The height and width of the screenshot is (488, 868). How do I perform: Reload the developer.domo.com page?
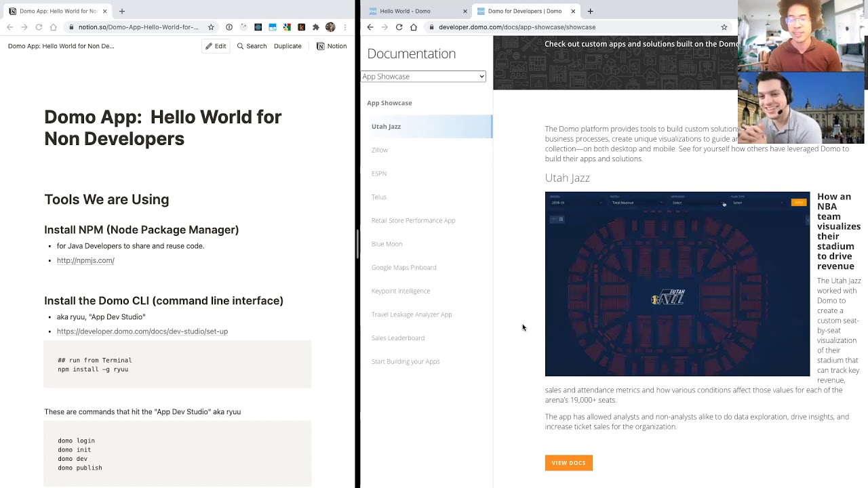pyautogui.click(x=399, y=27)
